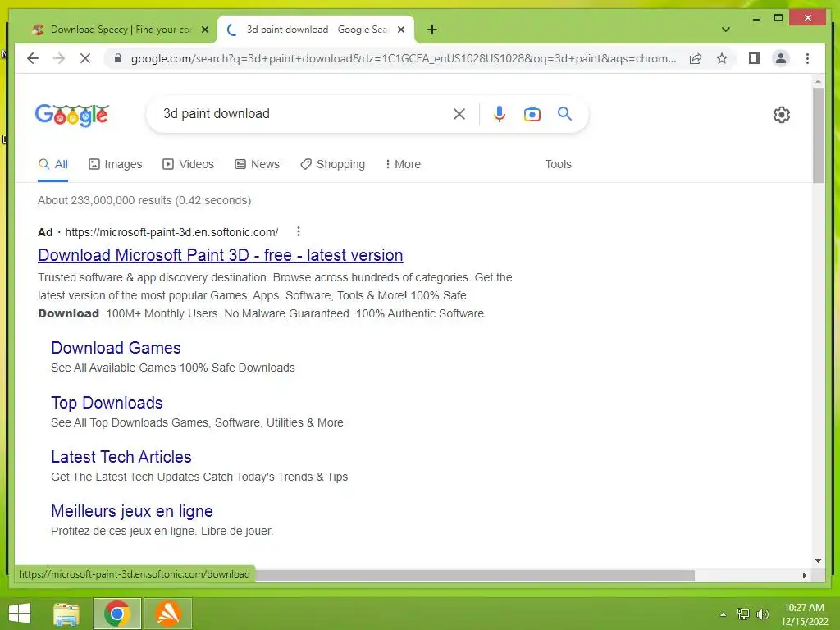Open search Tools options
The image size is (840, 630).
558,164
